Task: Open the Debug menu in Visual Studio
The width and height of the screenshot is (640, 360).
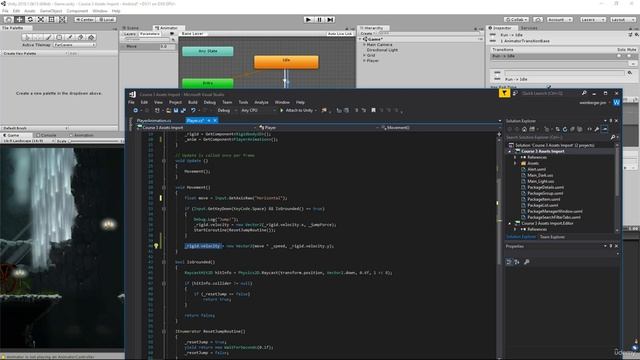Action: 210,102
